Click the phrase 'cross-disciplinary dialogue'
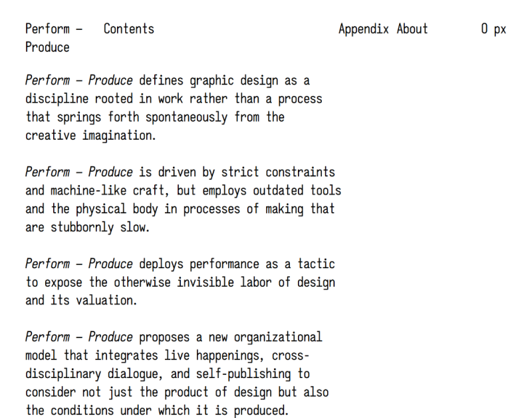The width and height of the screenshot is (532, 418). [x=167, y=365]
